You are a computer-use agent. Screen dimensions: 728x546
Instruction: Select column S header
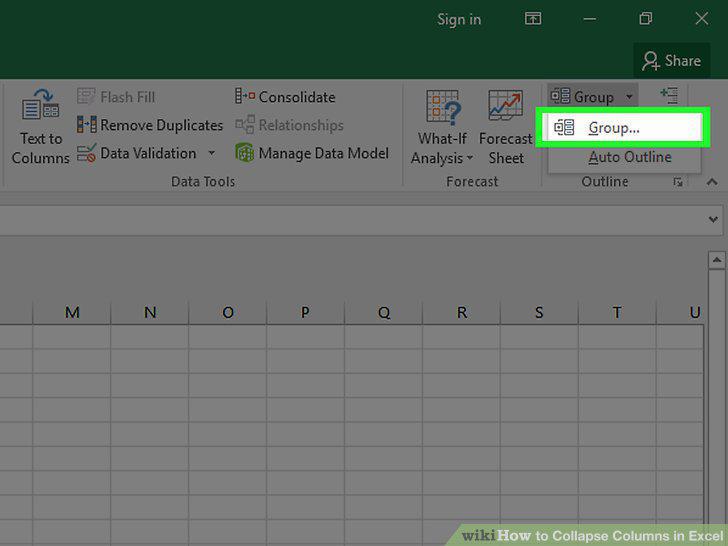coord(540,312)
